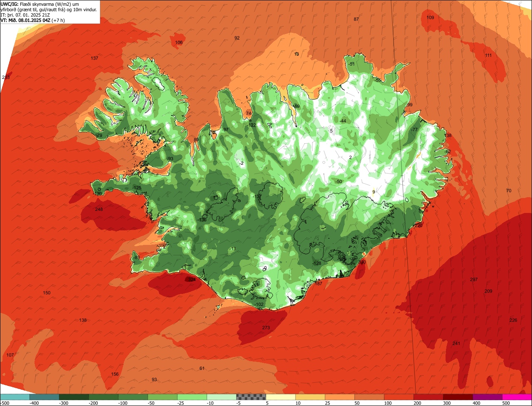Click the map value 220

pyautogui.click(x=419, y=225)
